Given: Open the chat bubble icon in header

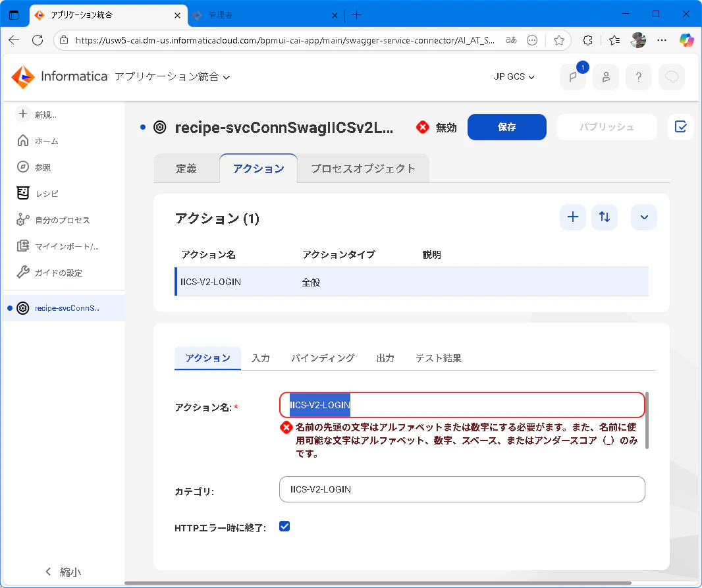Looking at the screenshot, I should tap(672, 77).
